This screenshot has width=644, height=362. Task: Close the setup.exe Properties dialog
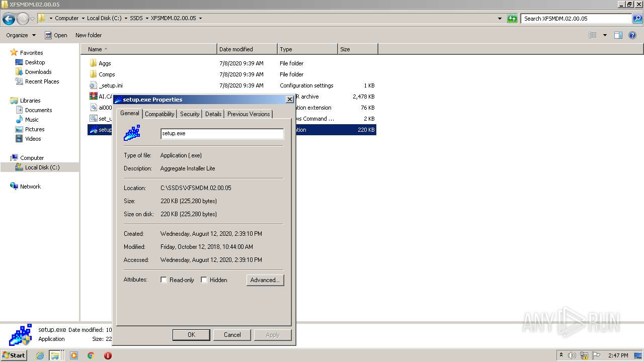[x=290, y=100]
